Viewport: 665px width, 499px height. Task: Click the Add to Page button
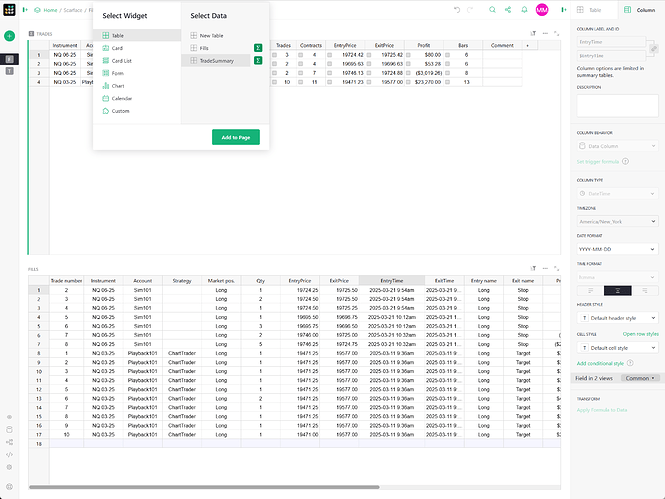(236, 137)
